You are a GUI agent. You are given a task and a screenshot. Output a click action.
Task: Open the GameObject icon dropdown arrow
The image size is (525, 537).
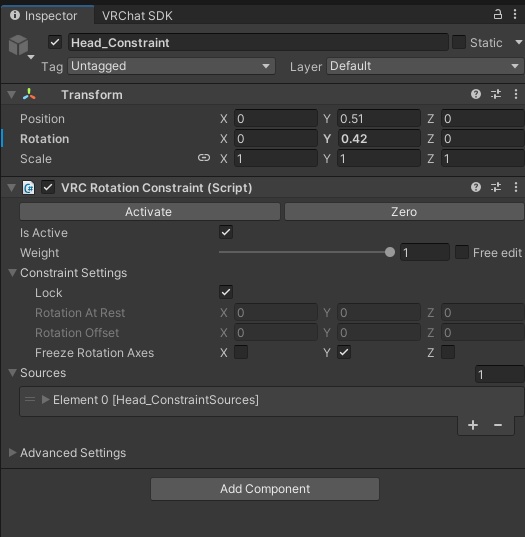[x=31, y=57]
